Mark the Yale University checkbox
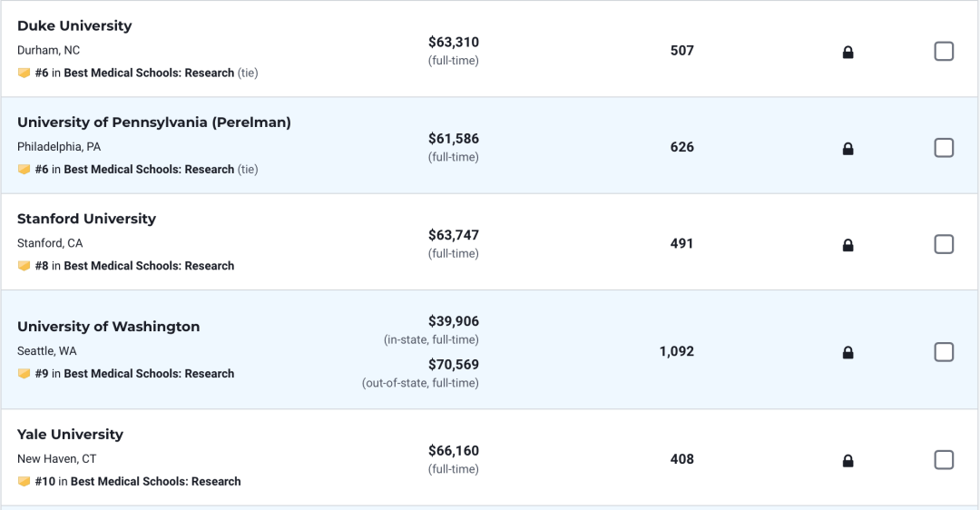The height and width of the screenshot is (510, 980). (x=944, y=460)
